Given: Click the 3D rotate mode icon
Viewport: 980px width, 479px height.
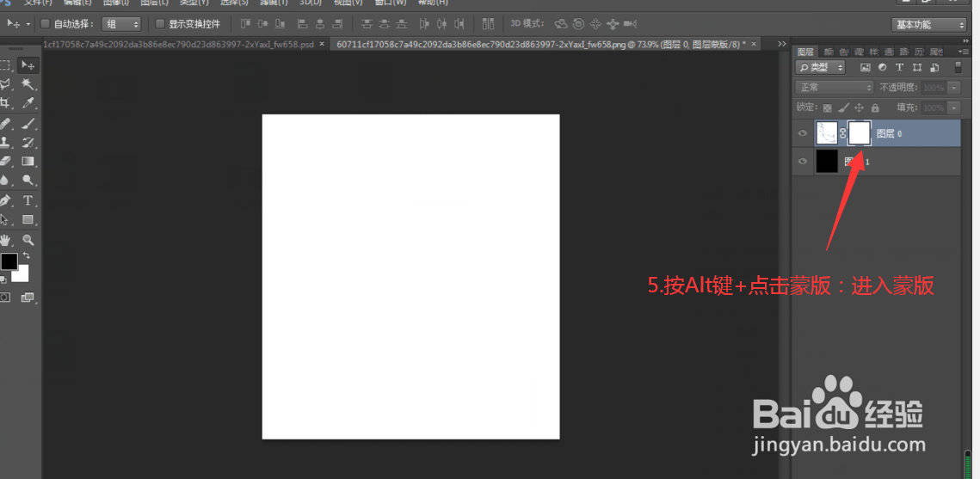Looking at the screenshot, I should click(x=561, y=24).
